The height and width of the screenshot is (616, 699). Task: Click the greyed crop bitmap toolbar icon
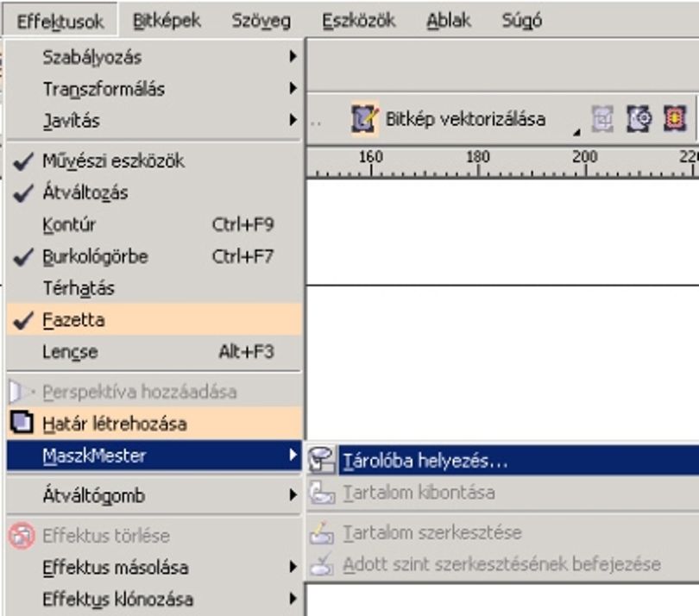click(x=602, y=118)
